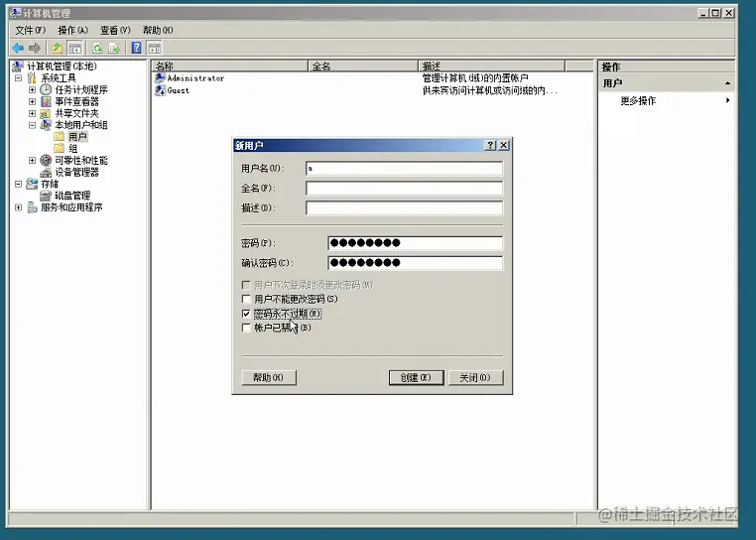The image size is (756, 540).
Task: Focus the 密码(P) password field
Action: tap(415, 243)
